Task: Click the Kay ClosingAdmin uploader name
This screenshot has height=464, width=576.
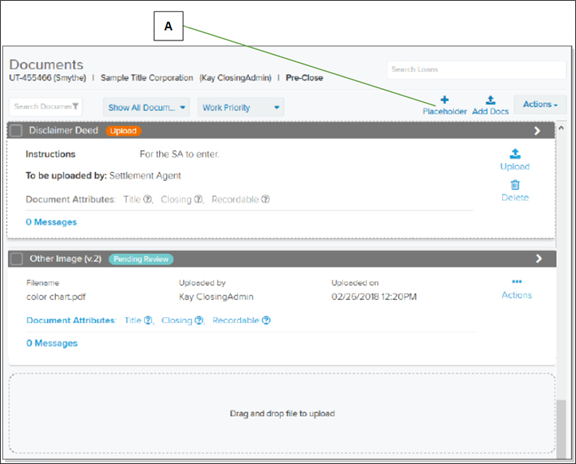Action: click(216, 297)
